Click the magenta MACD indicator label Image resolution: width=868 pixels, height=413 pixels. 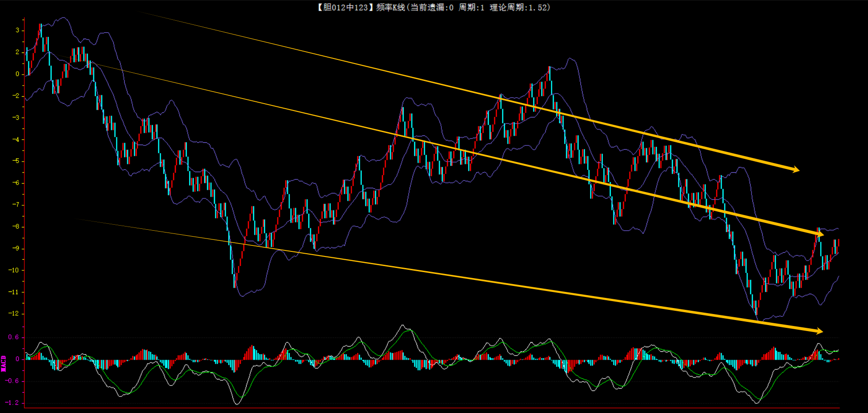coord(4,363)
